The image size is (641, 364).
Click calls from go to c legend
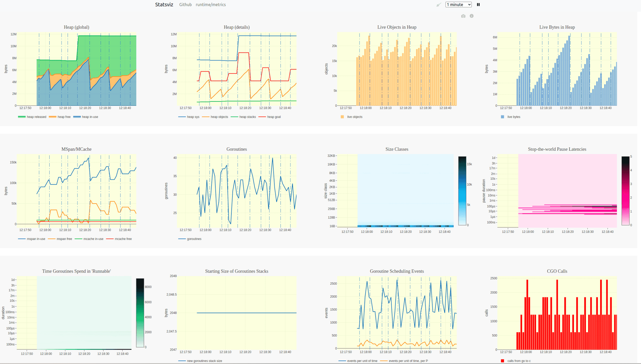519,361
